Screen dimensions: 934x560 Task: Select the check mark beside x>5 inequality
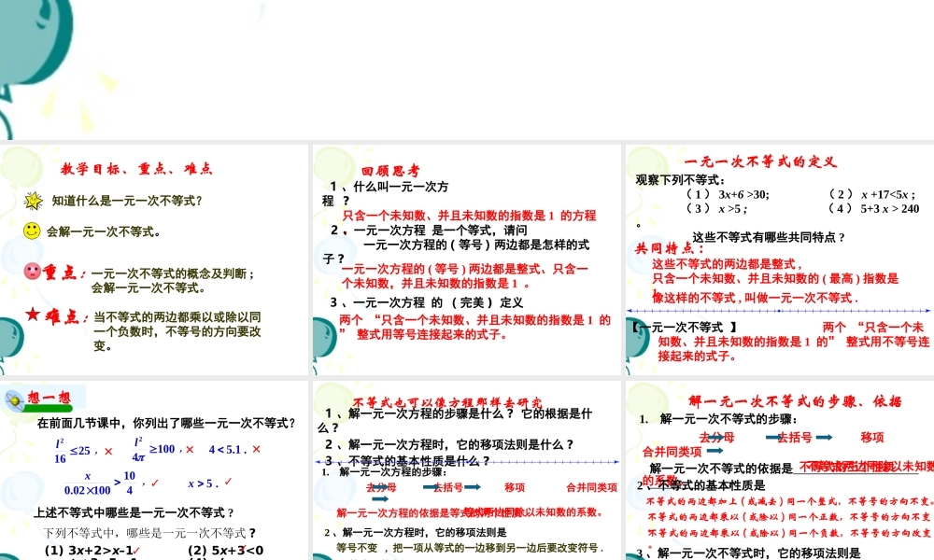tap(228, 482)
